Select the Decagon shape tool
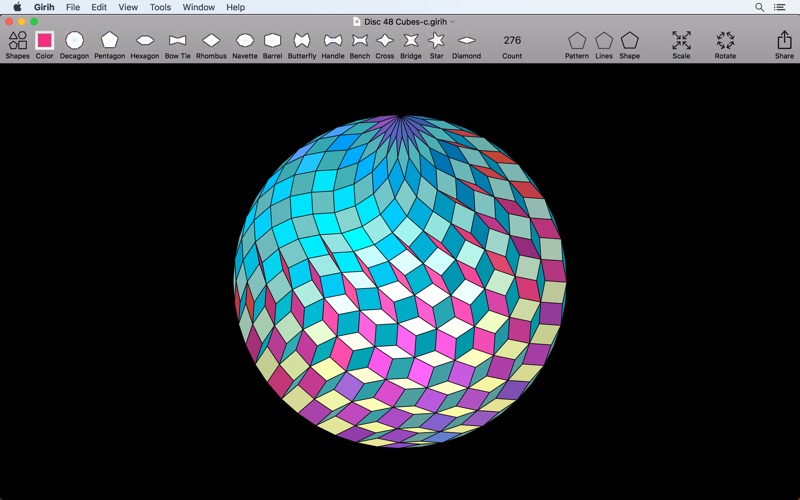 click(x=74, y=41)
